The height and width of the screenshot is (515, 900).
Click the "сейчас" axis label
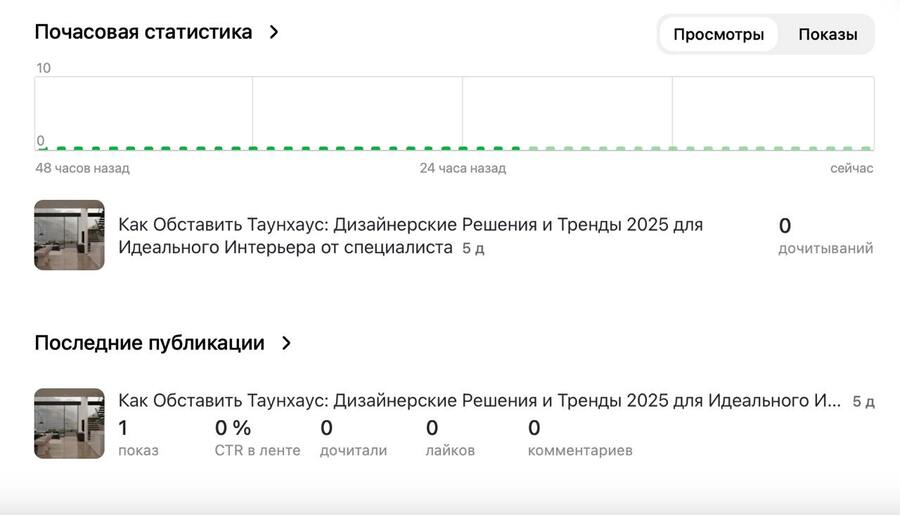[851, 168]
